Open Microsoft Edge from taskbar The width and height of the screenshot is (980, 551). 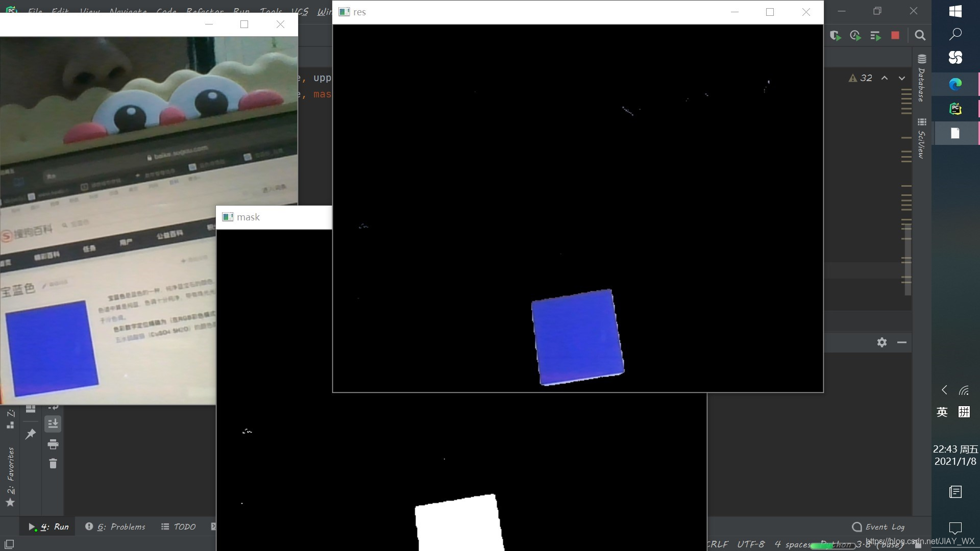pyautogui.click(x=955, y=84)
